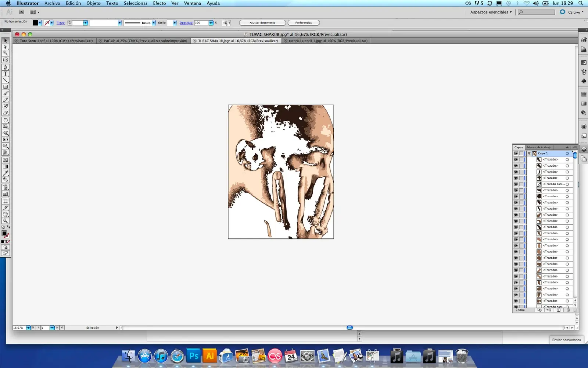
Task: Select the Eyedropper tool
Action: pos(6,173)
